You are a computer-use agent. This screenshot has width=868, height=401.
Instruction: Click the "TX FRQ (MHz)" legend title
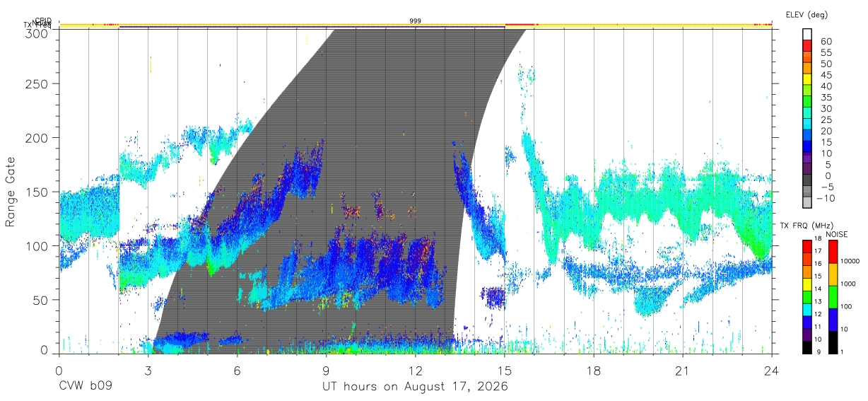click(x=807, y=226)
